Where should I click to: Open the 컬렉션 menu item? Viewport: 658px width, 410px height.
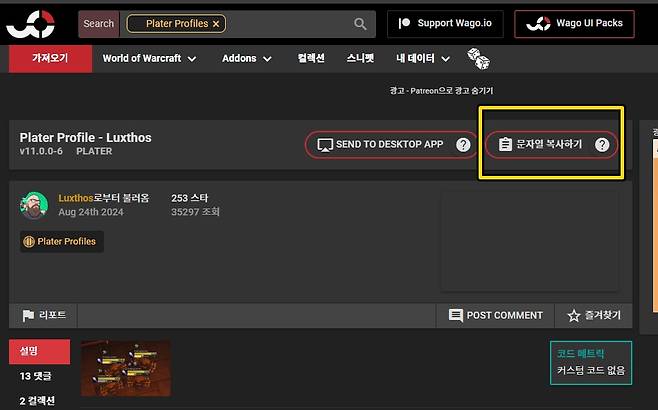[x=311, y=59]
